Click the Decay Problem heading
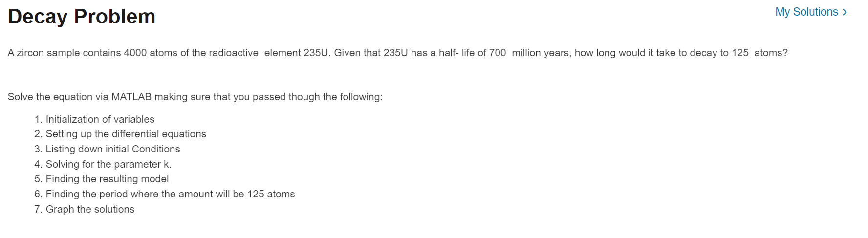868x238 pixels. [x=82, y=17]
